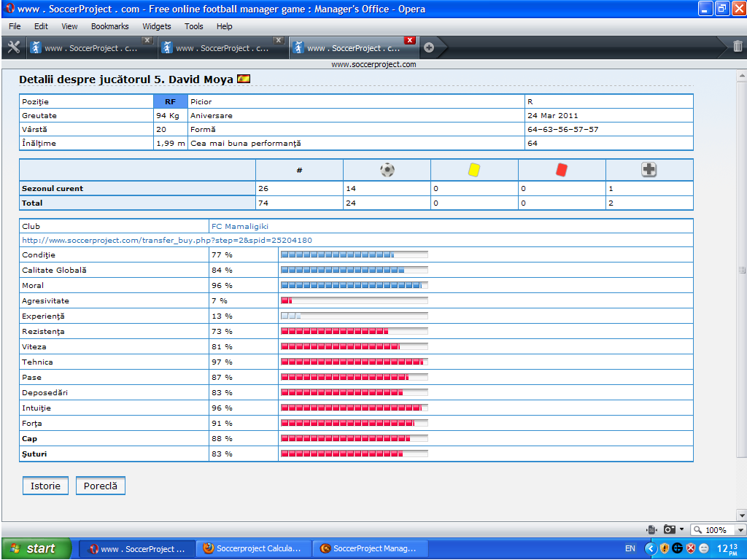Screen dimensions: 747x560
Task: Click the Sezonul curent row label
Action: [x=53, y=188]
